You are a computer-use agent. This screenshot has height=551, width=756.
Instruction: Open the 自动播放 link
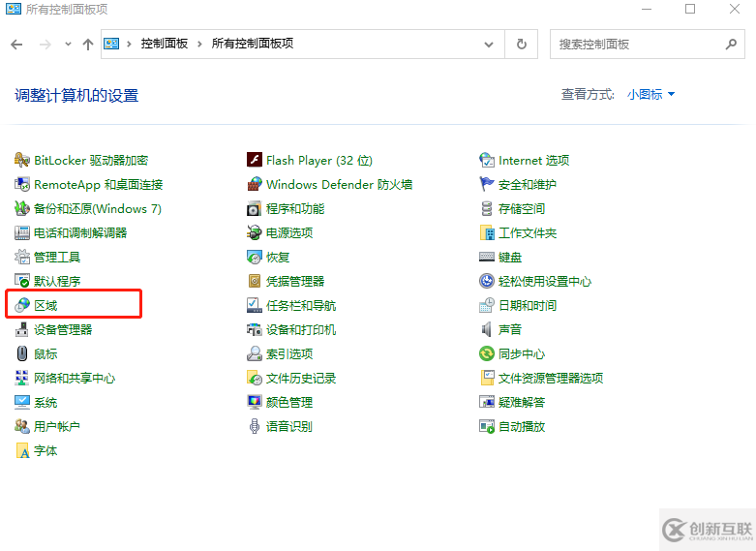(x=521, y=426)
